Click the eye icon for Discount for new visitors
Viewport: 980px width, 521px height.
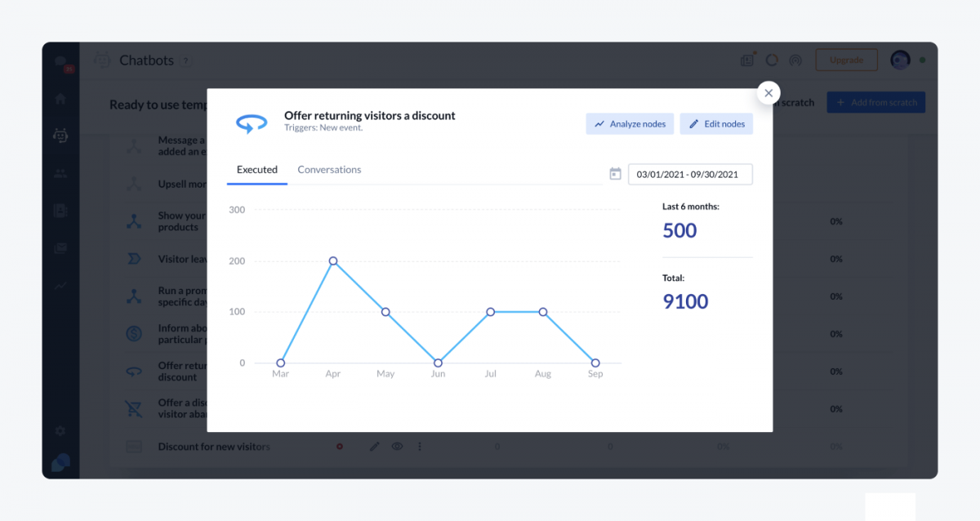click(x=398, y=447)
